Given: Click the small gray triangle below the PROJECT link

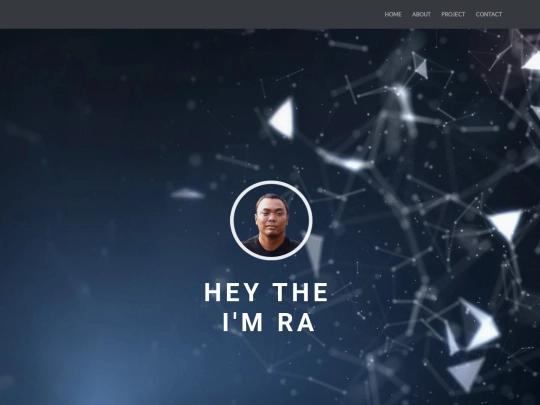Looking at the screenshot, I should tap(421, 68).
